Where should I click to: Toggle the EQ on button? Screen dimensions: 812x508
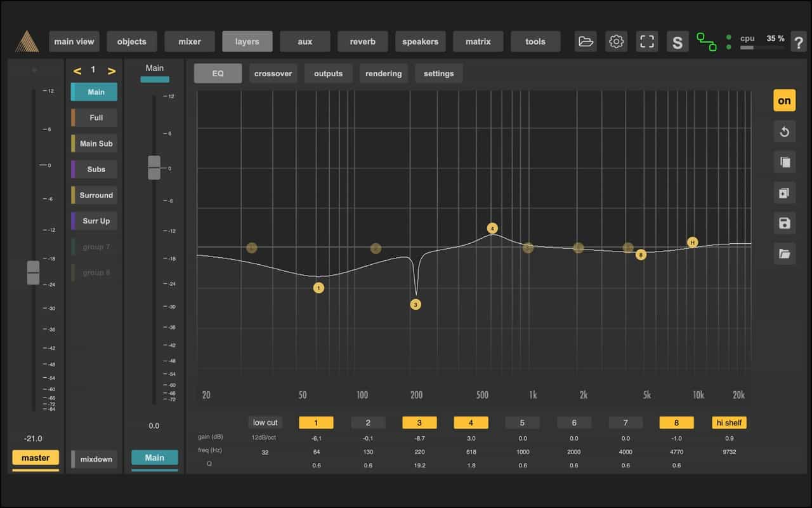785,100
